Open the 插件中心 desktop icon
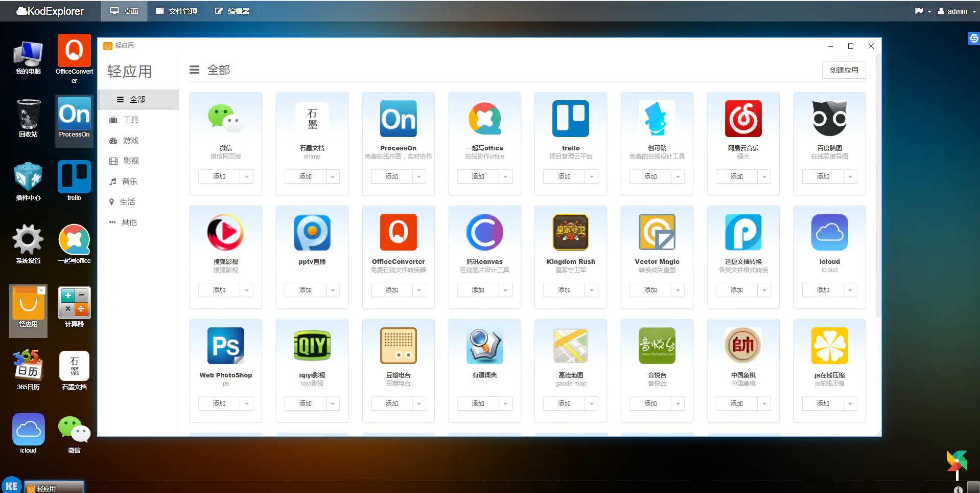 click(28, 177)
